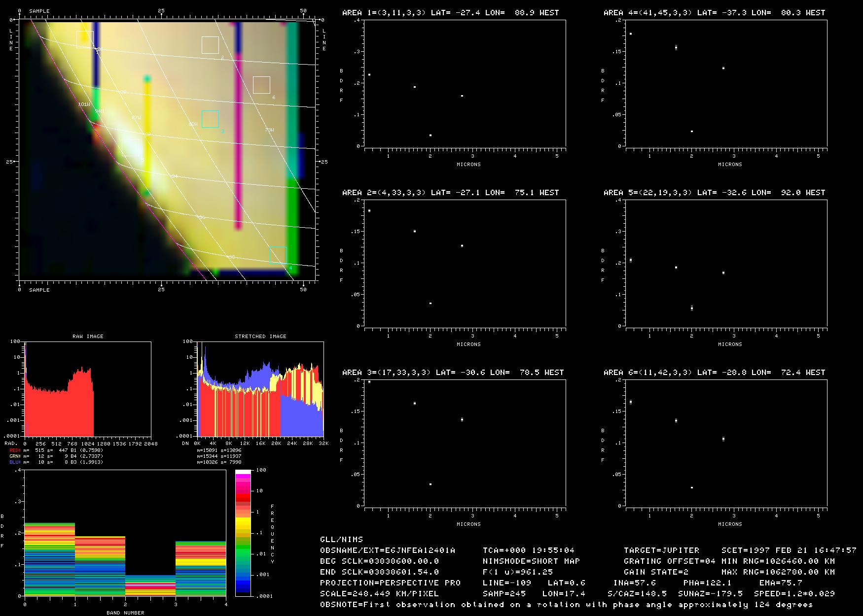Select the cyan Area 4 box marker

pyautogui.click(x=278, y=255)
